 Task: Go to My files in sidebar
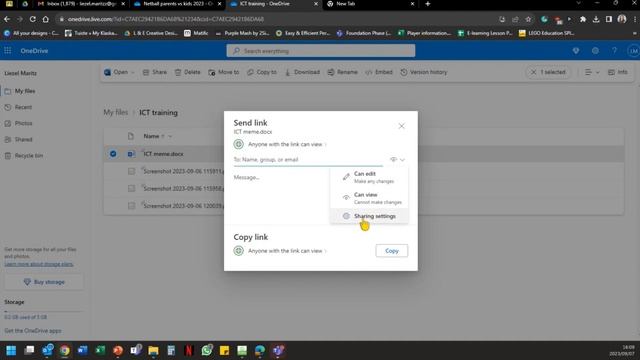point(24,91)
